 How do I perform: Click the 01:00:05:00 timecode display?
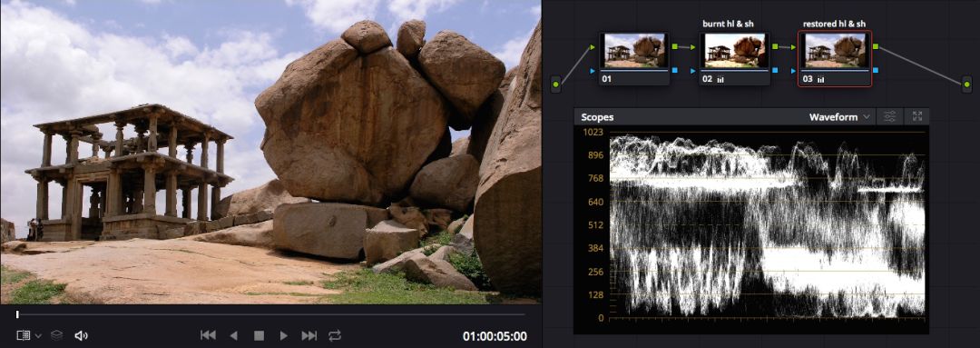495,336
